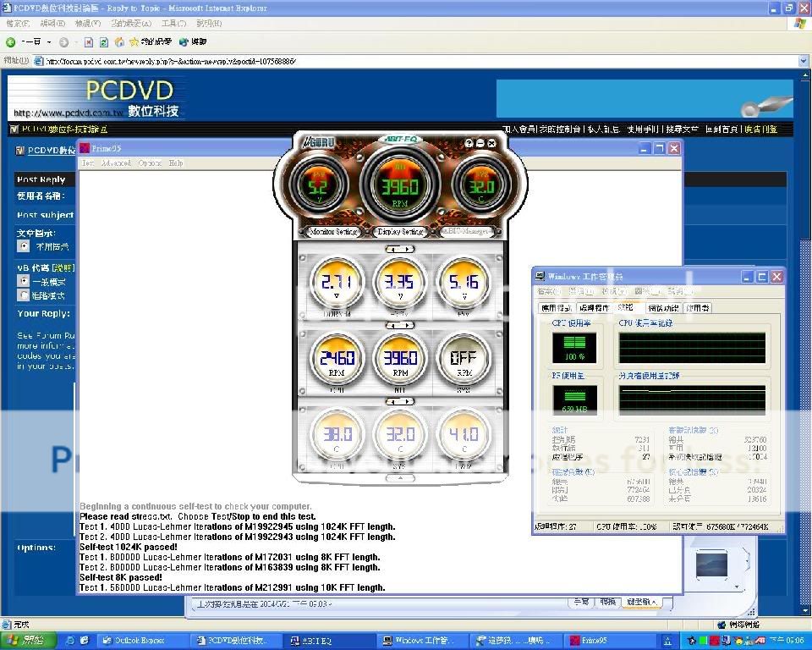Switch to 應用程式 tab in Task Manager
Screen dimensions: 812x650
coord(556,308)
